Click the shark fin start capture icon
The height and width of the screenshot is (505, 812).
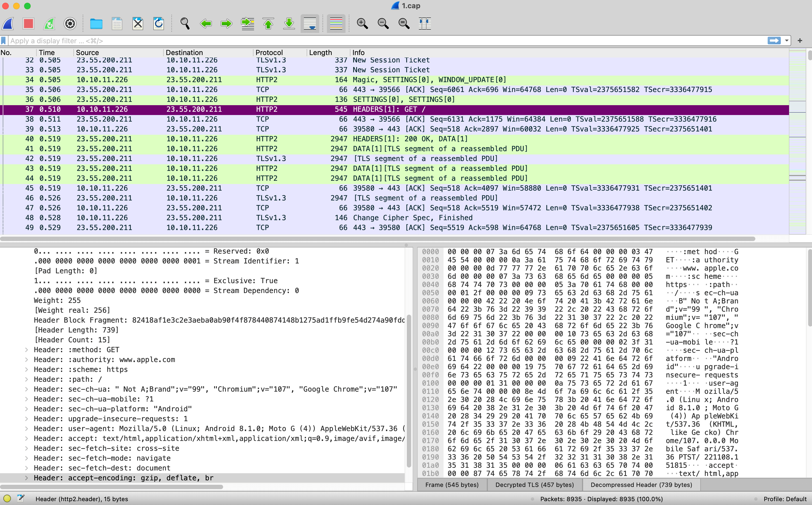point(8,24)
